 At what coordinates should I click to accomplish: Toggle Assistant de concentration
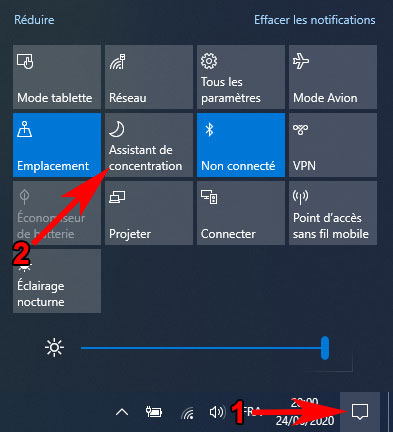(149, 145)
